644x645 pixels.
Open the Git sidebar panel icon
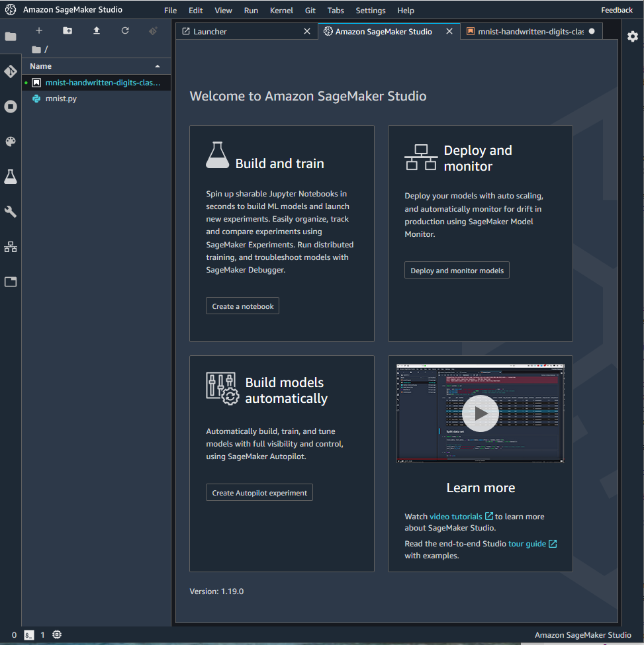pos(11,71)
